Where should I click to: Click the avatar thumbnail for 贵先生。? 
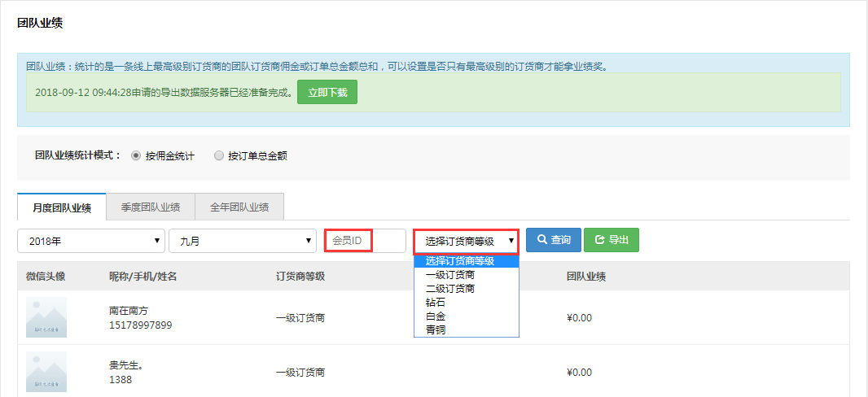[x=46, y=372]
